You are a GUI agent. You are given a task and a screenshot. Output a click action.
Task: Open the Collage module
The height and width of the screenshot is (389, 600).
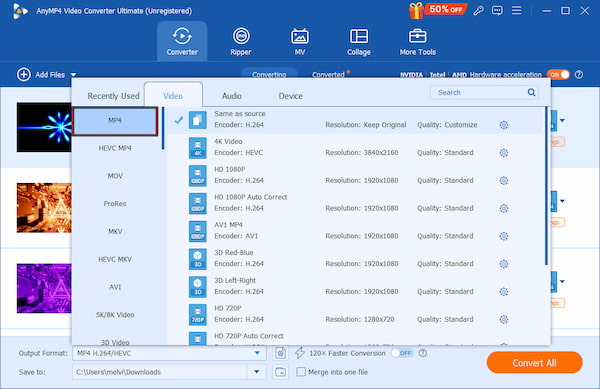(x=359, y=41)
